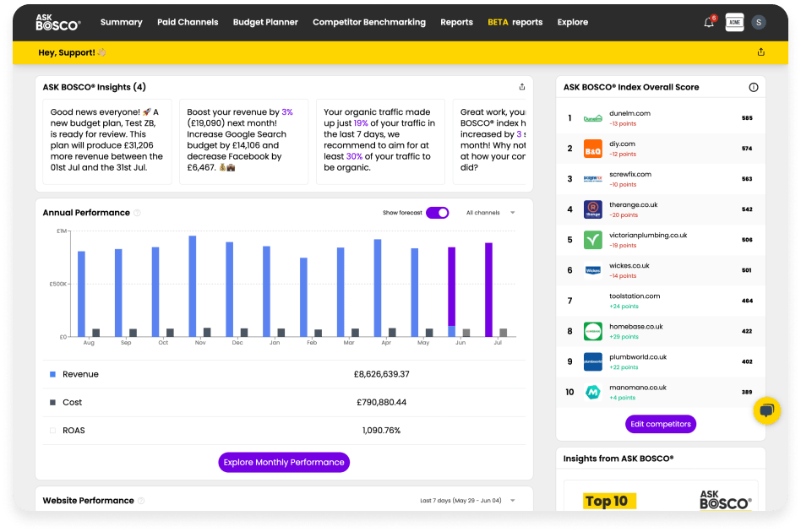The height and width of the screenshot is (532, 801).
Task: Open the notifications bell icon
Action: click(x=708, y=22)
